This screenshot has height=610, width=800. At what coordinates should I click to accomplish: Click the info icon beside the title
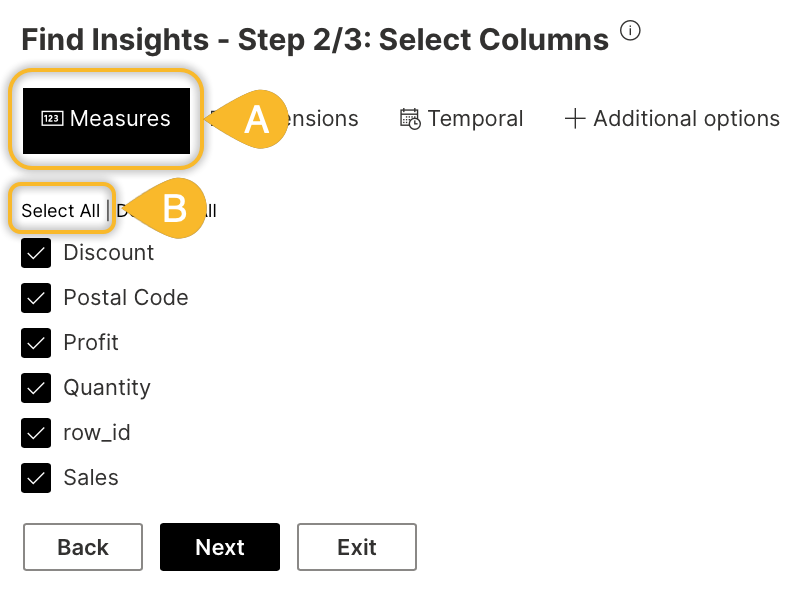(x=630, y=31)
